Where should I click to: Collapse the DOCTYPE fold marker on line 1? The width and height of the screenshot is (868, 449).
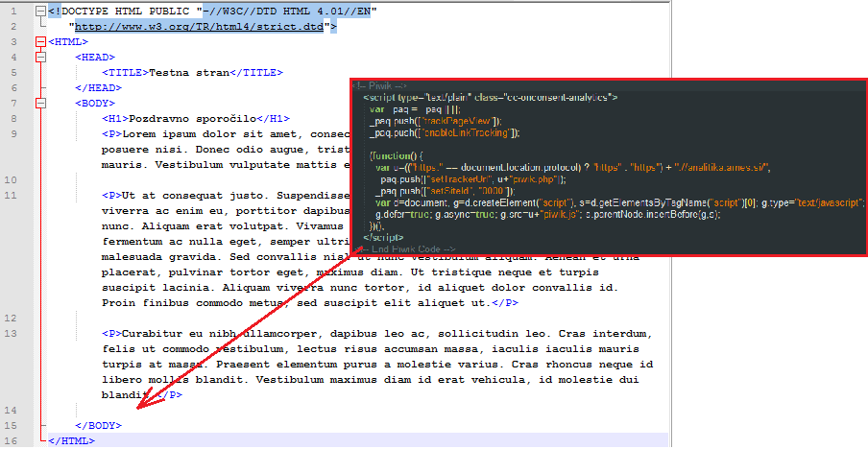40,12
